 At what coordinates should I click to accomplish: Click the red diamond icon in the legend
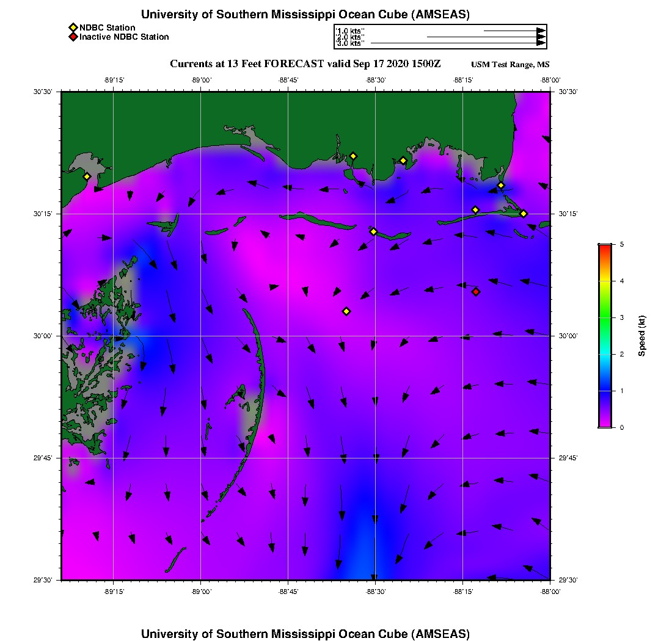point(73,37)
